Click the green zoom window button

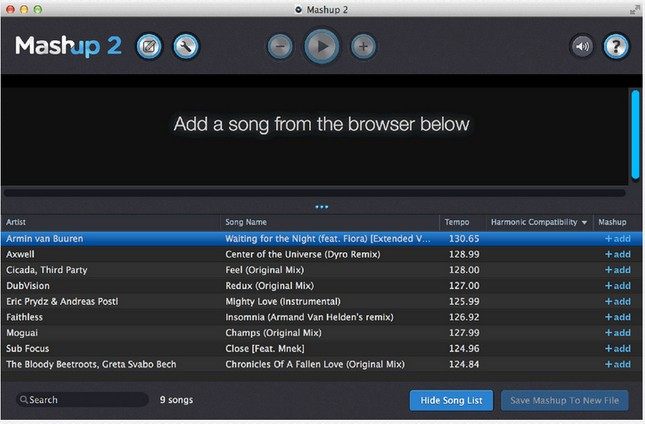38,9
